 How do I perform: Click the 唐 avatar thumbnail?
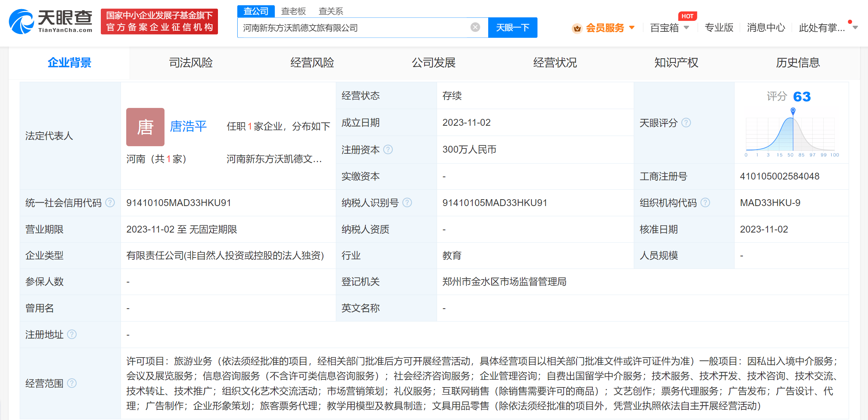tap(145, 127)
